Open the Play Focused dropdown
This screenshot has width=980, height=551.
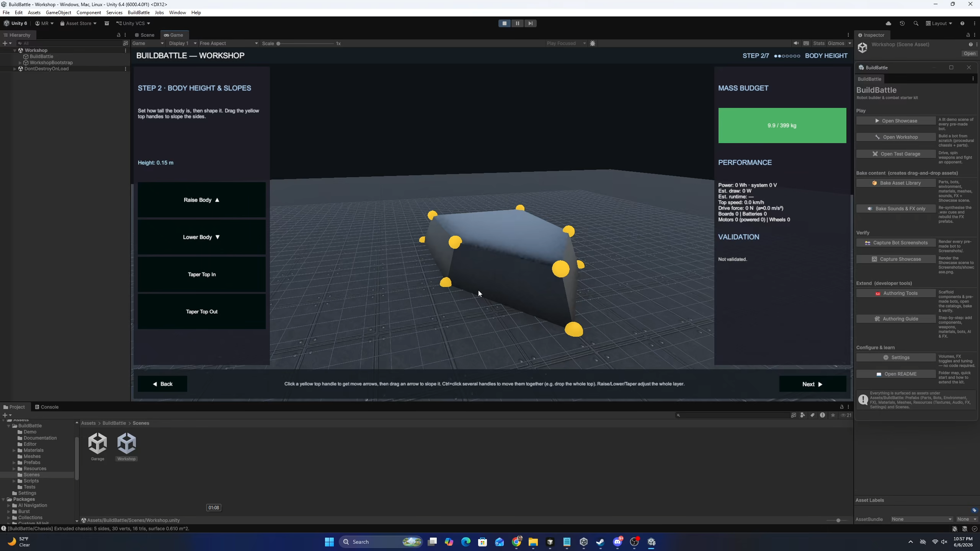(566, 43)
